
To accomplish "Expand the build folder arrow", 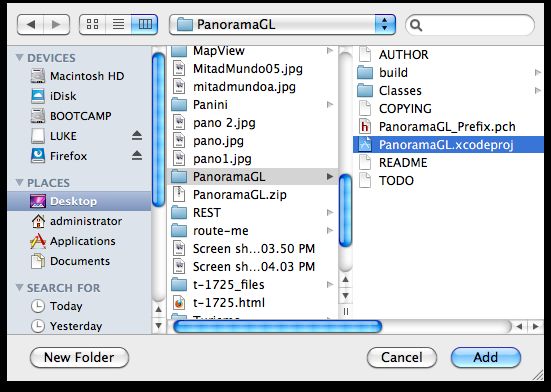I will (537, 72).
